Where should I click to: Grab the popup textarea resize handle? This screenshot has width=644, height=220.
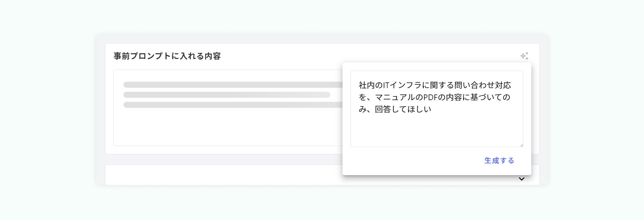521,145
